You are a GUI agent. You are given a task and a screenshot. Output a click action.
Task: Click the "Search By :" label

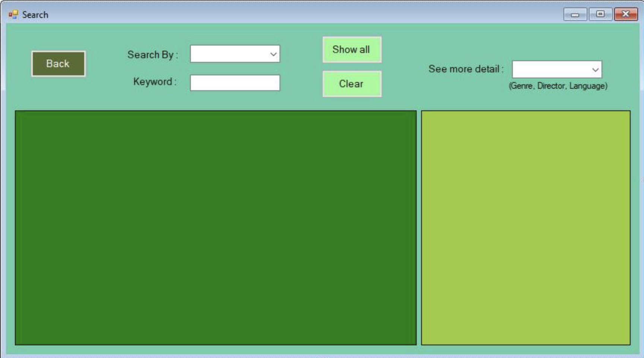(152, 55)
